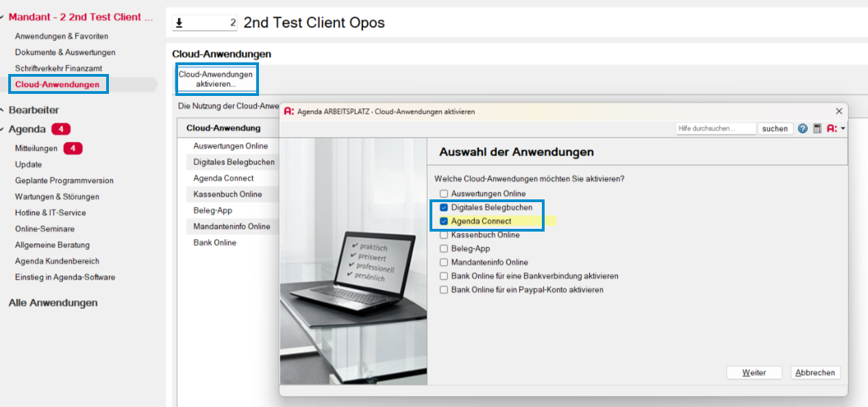This screenshot has height=407, width=868.
Task: Open the dropdown arrow beside the A: logo
Action: click(x=844, y=128)
